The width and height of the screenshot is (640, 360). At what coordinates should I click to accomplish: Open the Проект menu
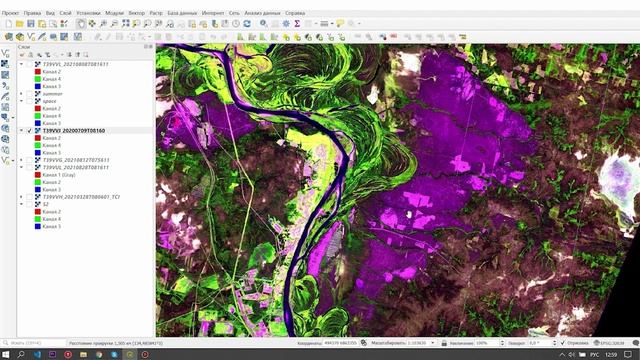[x=10, y=13]
